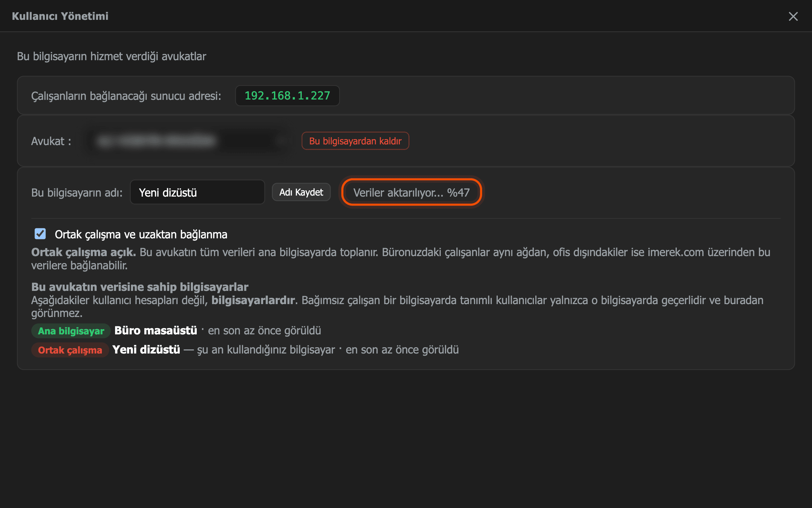812x508 pixels.
Task: Click 'Çalışanların bağlanacağı sunucu adresi:' label
Action: 126,96
